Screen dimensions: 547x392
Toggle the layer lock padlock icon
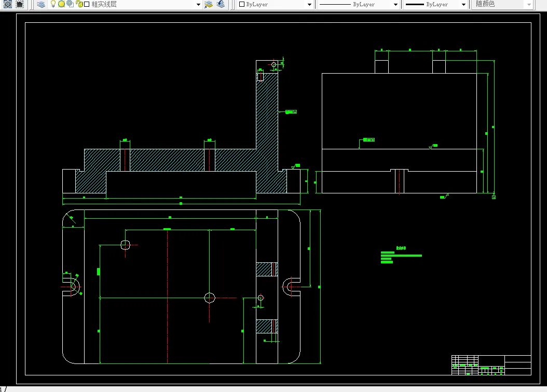tap(79, 4)
